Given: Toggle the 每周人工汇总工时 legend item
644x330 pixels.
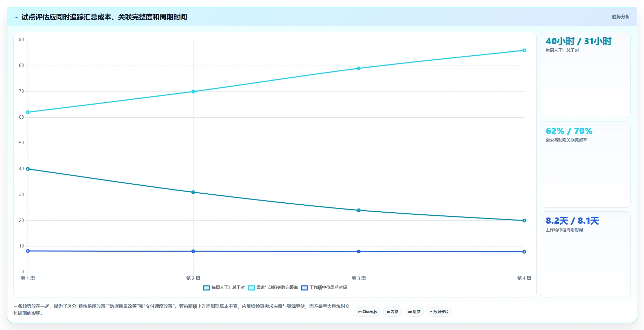Looking at the screenshot, I should (x=224, y=288).
